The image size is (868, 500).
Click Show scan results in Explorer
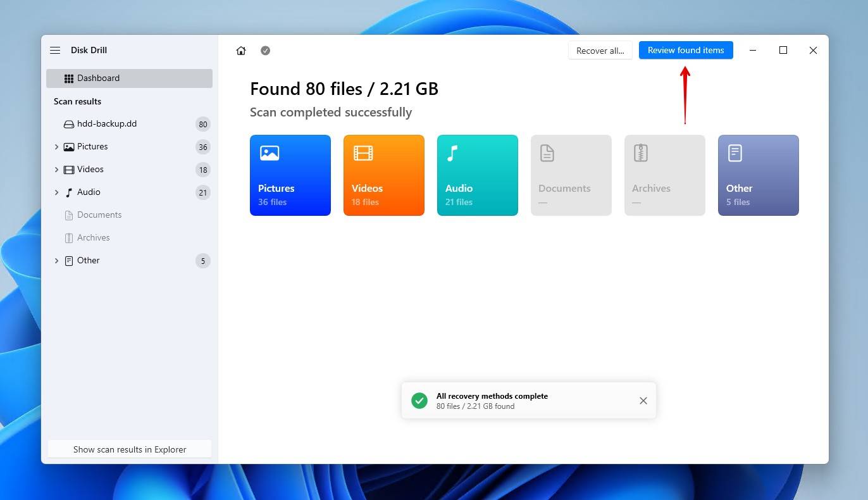click(130, 449)
